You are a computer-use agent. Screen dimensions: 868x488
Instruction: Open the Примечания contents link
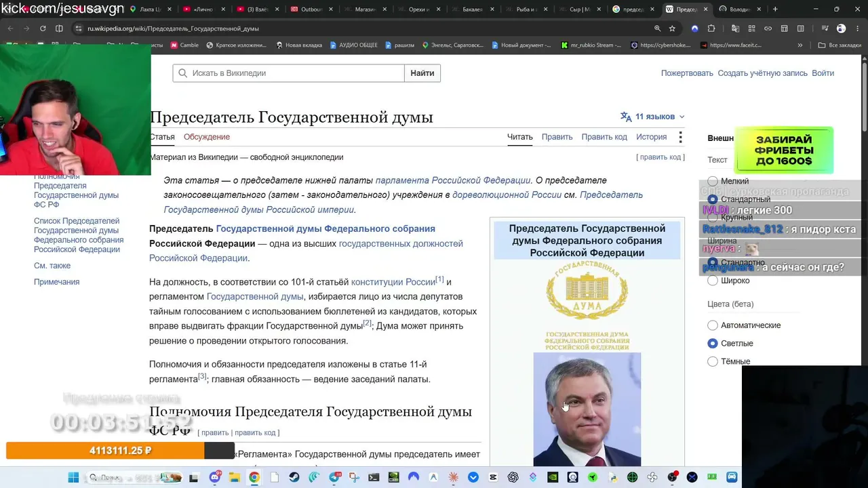(57, 282)
